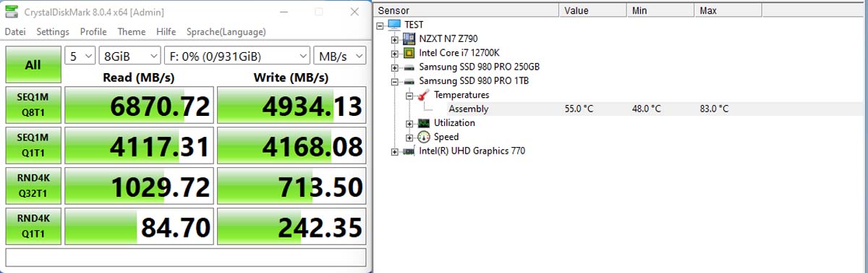The height and width of the screenshot is (273, 868).
Task: Collapse the Samsung SSD 980 PRO 1TB node
Action: point(395,81)
